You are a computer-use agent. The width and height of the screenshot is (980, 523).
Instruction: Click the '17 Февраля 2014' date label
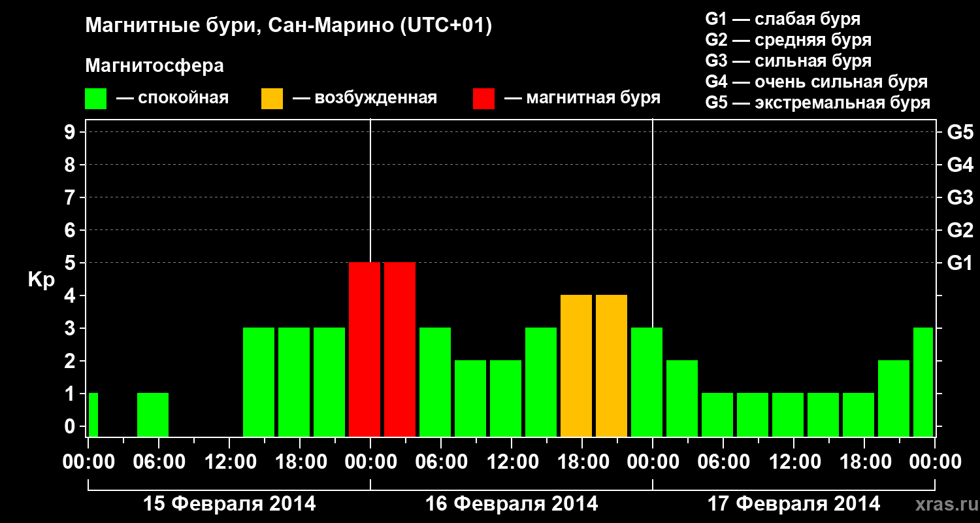[x=794, y=504]
